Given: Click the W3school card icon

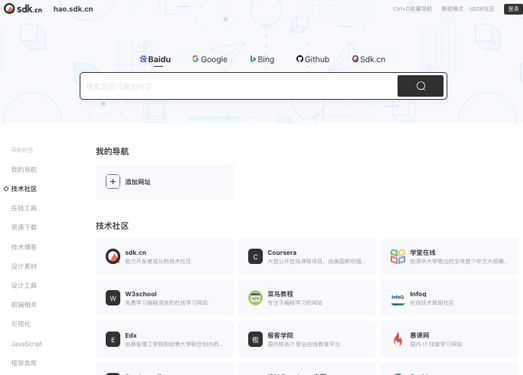Looking at the screenshot, I should [113, 298].
